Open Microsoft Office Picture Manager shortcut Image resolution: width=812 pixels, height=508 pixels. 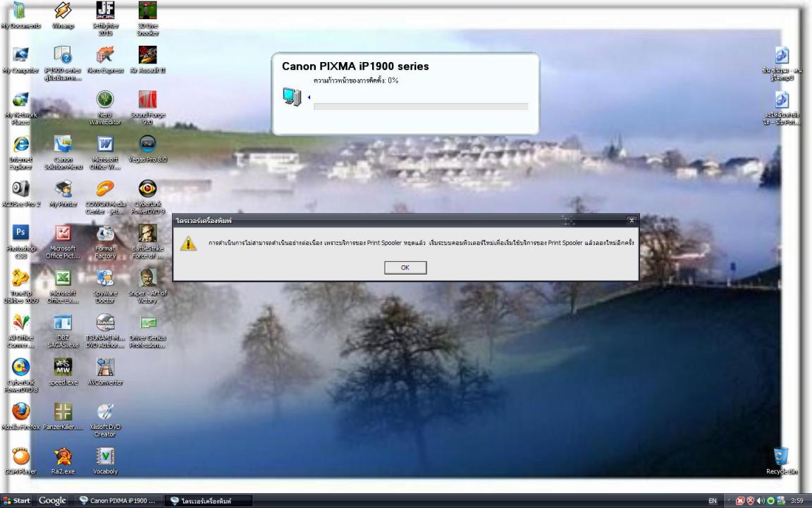63,241
